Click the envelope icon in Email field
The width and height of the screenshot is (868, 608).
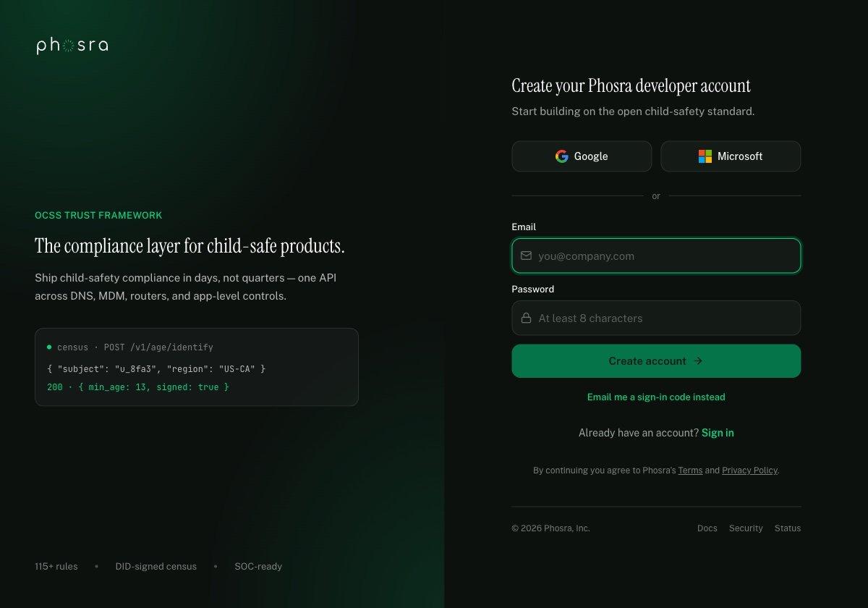pos(526,256)
